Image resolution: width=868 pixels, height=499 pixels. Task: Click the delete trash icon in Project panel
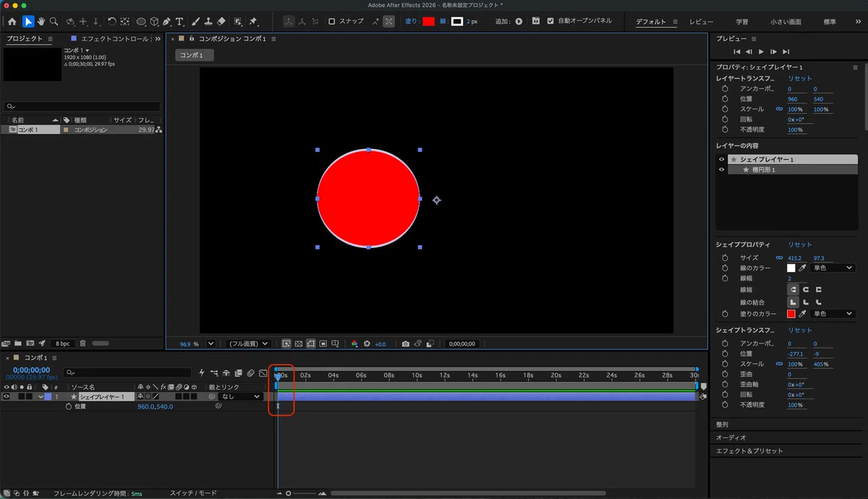coord(83,344)
